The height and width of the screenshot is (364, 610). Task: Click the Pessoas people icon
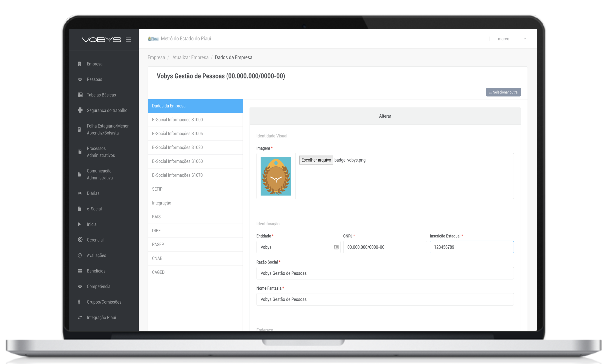point(80,79)
